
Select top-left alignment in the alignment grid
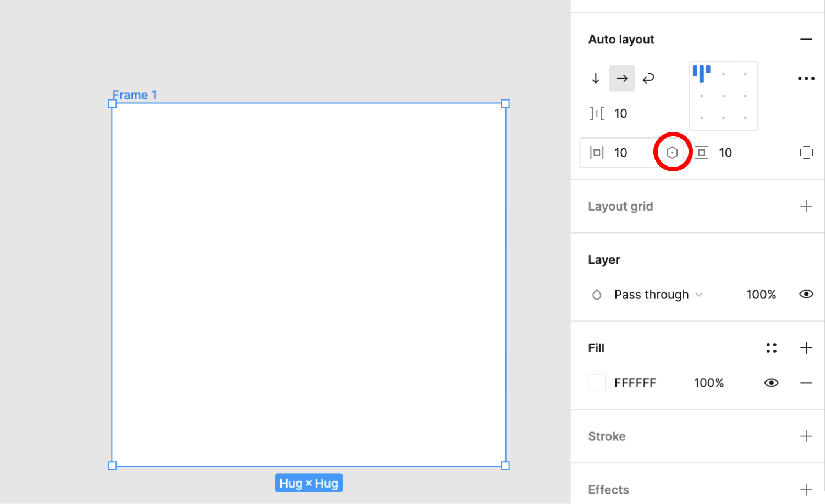pos(702,73)
